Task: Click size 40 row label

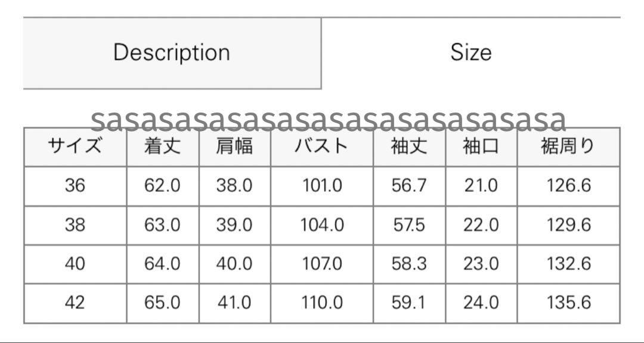Action: pos(75,264)
